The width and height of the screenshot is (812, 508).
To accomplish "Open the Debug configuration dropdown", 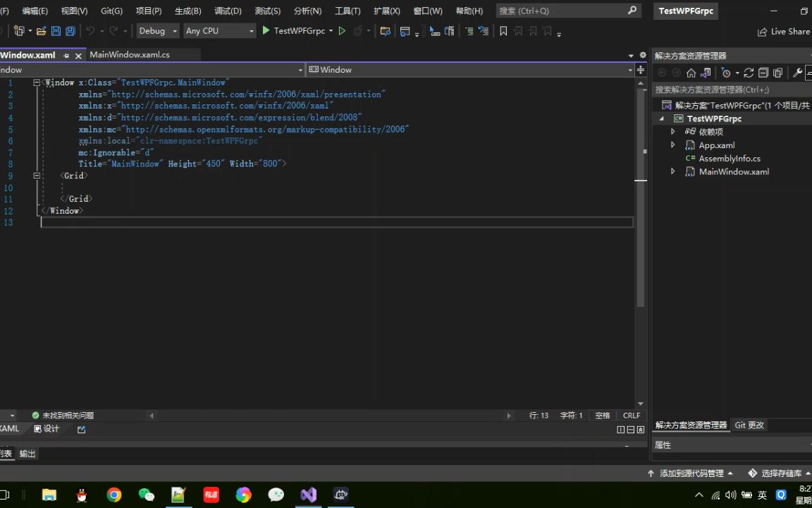I will (x=158, y=31).
